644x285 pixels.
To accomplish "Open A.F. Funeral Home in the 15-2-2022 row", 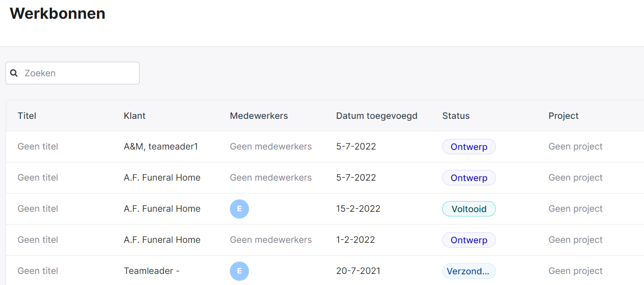I will [x=162, y=209].
